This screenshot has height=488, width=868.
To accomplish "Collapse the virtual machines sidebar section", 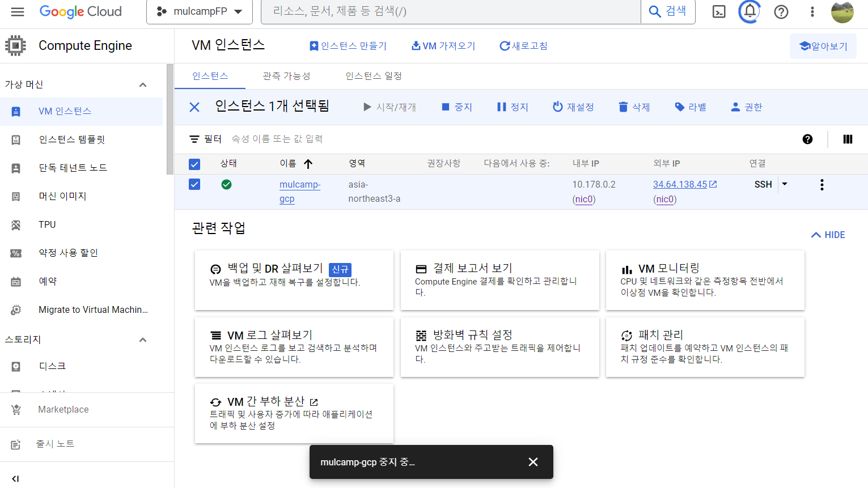I will tap(143, 85).
